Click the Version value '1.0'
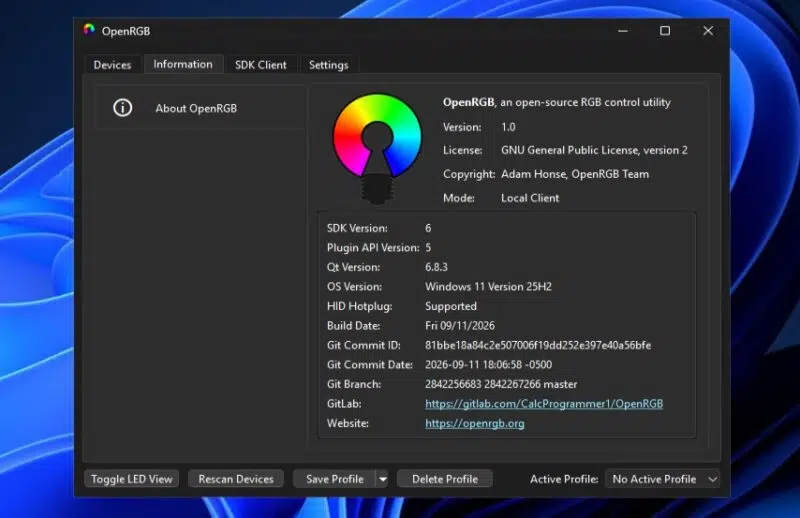This screenshot has width=800, height=518. coord(508,127)
